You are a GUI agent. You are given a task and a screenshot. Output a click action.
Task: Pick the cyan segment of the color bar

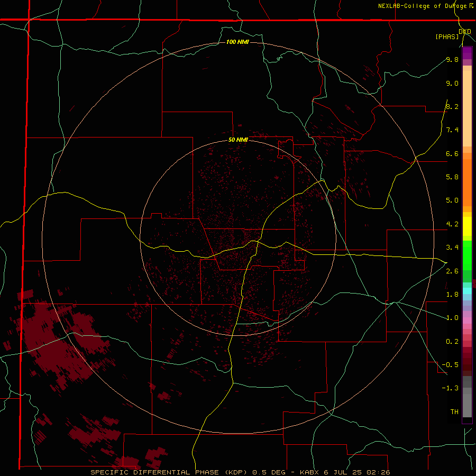[x=467, y=291]
